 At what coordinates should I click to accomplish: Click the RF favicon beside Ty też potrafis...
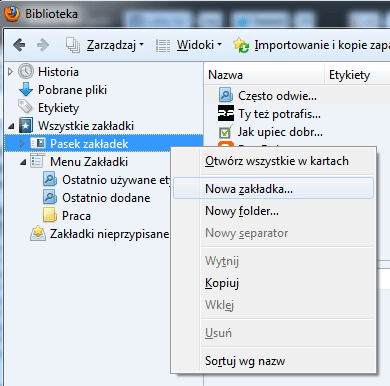(x=226, y=113)
